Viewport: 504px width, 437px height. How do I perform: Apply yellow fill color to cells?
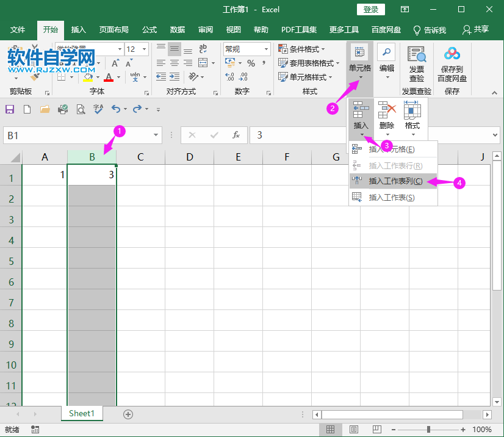pyautogui.click(x=87, y=77)
